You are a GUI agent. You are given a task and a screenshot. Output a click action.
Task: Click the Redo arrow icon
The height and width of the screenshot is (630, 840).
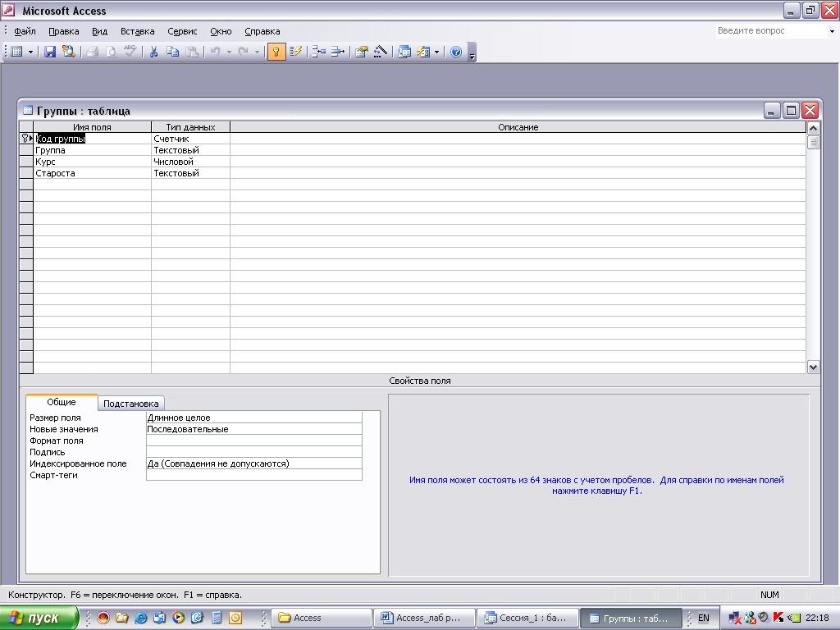coord(243,52)
